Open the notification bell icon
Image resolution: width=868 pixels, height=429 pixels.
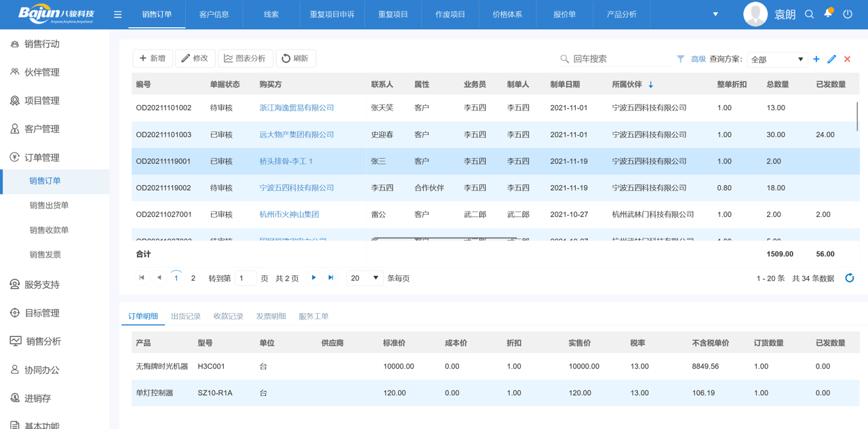(x=828, y=14)
